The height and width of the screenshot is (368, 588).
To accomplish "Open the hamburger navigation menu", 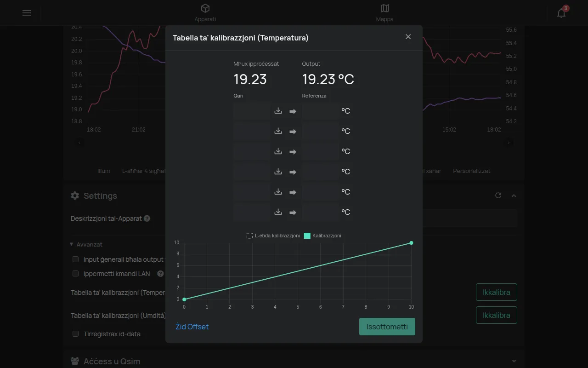I will click(27, 13).
